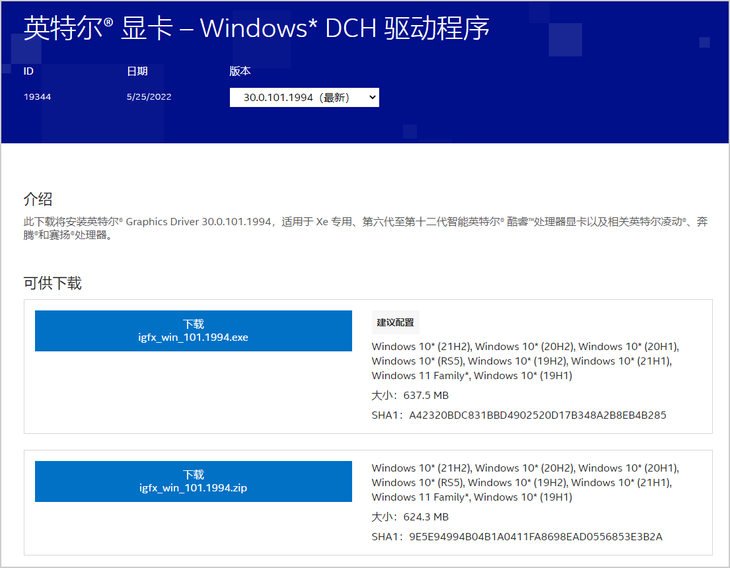Select the SHA1 hash starting with 9E5E94994
Screen dimensions: 730x568
[x=535, y=537]
